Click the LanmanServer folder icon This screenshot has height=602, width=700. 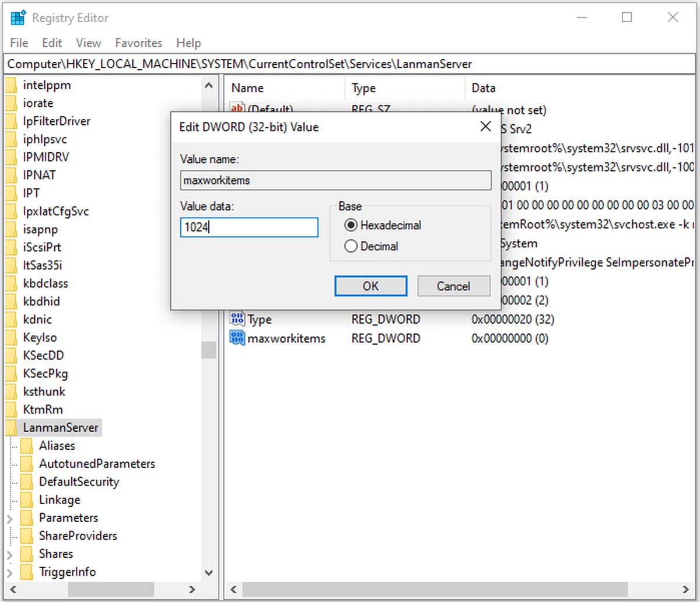(x=12, y=428)
